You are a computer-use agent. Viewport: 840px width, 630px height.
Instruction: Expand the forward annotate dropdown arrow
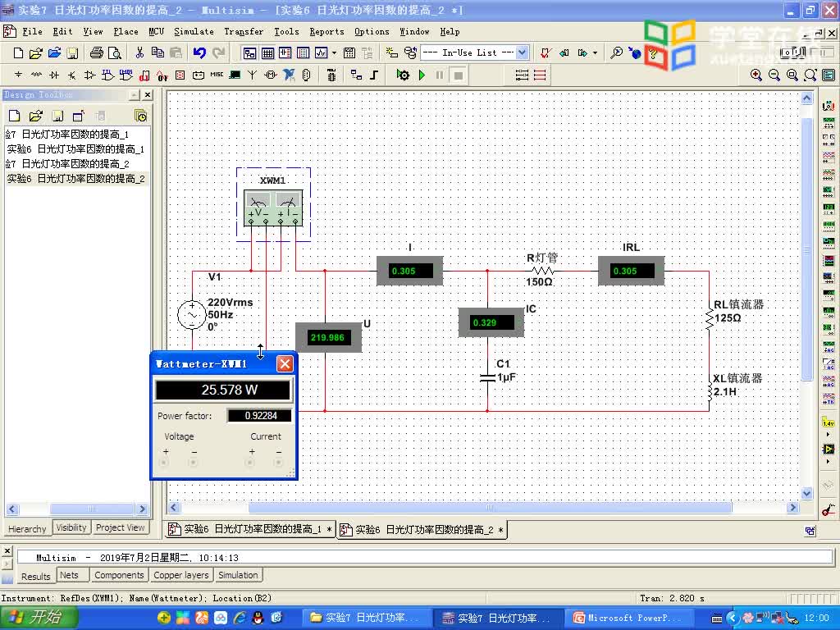pyautogui.click(x=596, y=52)
